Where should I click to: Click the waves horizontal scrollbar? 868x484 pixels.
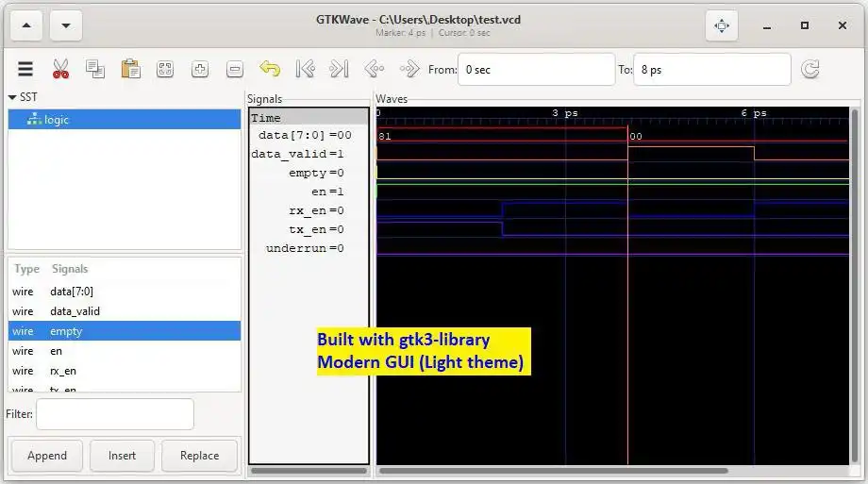pos(554,472)
